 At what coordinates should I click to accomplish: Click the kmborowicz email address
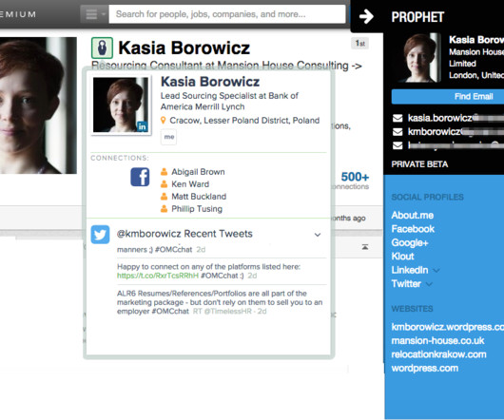[x=456, y=132]
